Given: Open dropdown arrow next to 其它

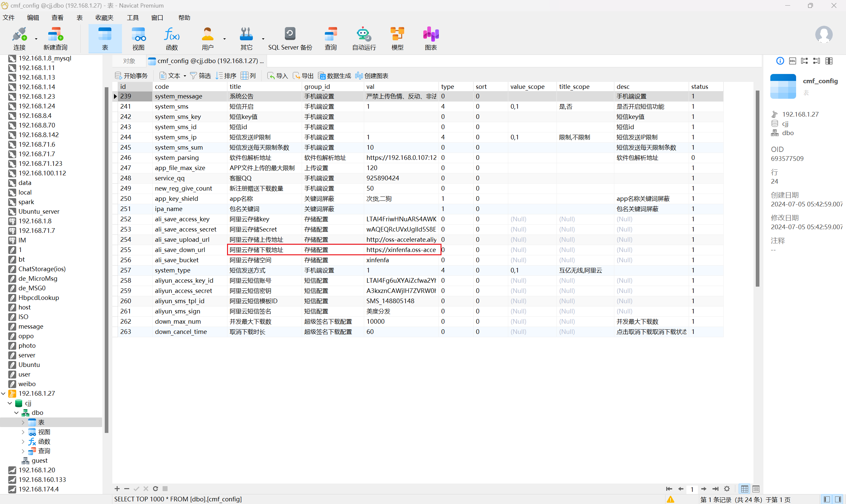Looking at the screenshot, I should [x=263, y=39].
